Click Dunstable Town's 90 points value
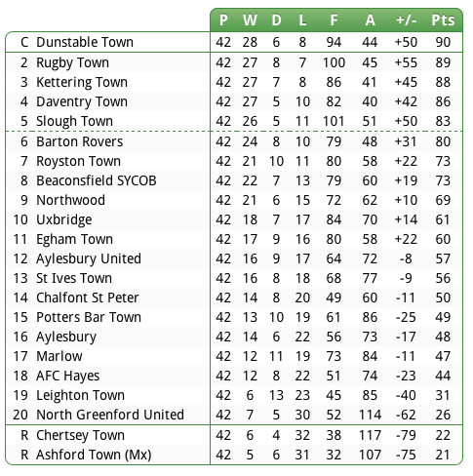473x476 pixels. tap(443, 42)
